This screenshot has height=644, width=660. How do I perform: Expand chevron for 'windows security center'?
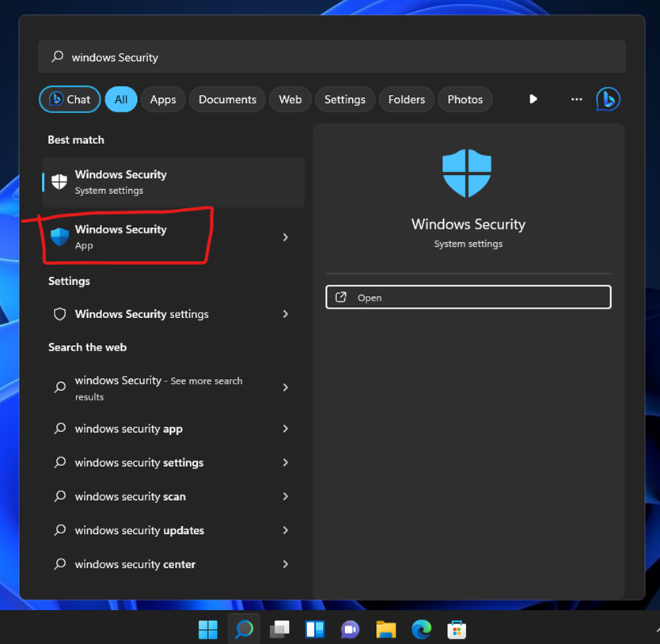pyautogui.click(x=286, y=564)
